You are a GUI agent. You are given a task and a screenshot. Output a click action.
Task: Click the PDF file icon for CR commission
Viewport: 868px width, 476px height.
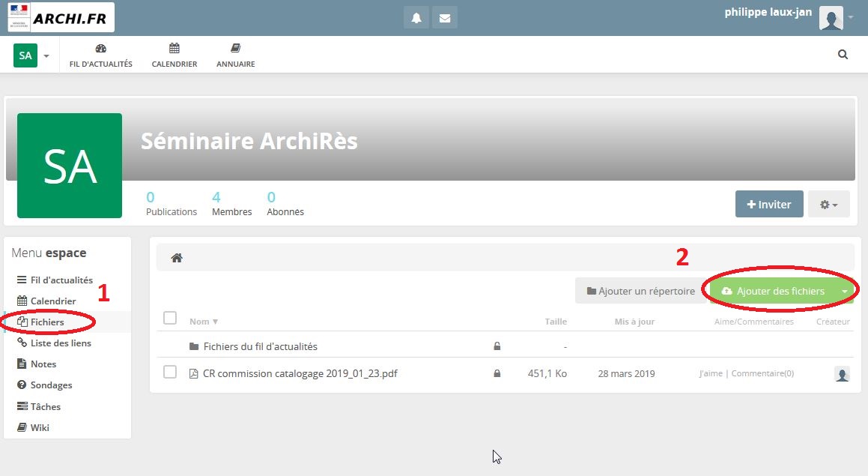click(193, 373)
